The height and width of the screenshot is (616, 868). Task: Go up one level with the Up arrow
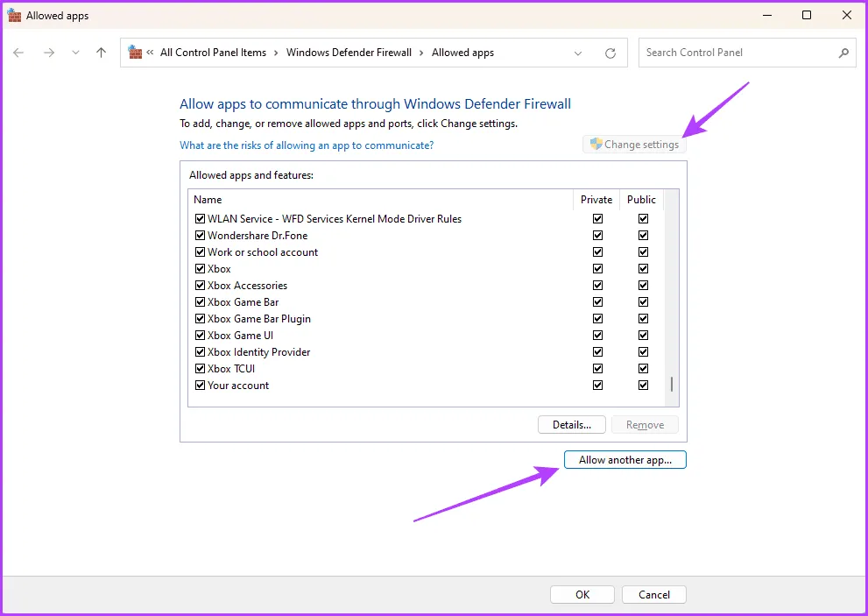[x=101, y=53]
